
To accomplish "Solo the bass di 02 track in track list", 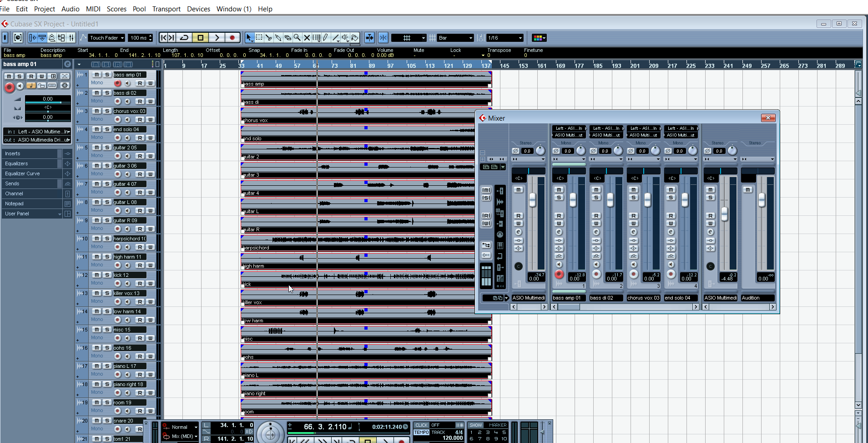I will point(107,93).
